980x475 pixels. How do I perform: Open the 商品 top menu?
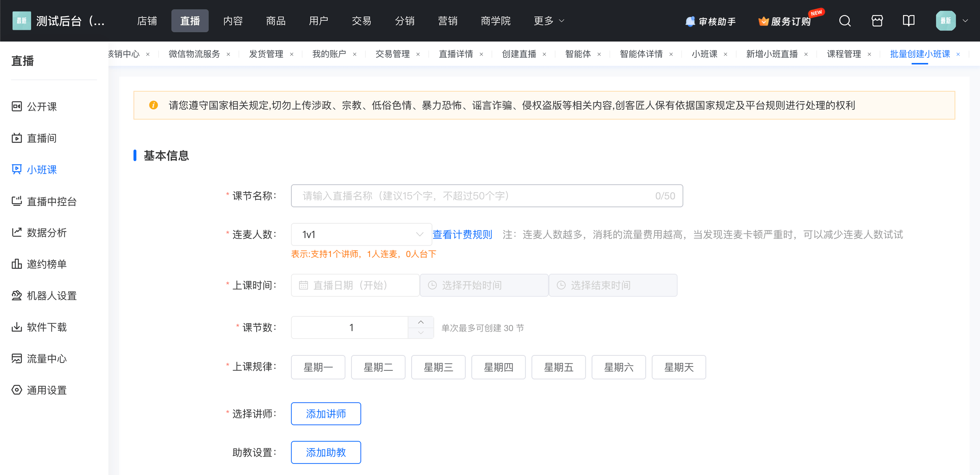point(276,20)
